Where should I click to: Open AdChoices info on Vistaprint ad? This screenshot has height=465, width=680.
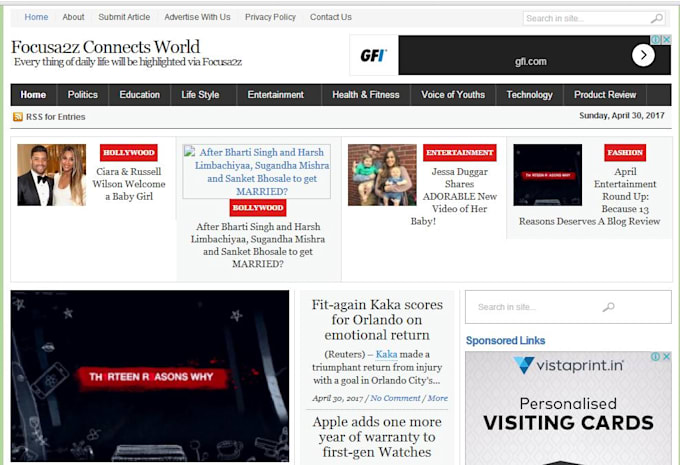tap(656, 356)
